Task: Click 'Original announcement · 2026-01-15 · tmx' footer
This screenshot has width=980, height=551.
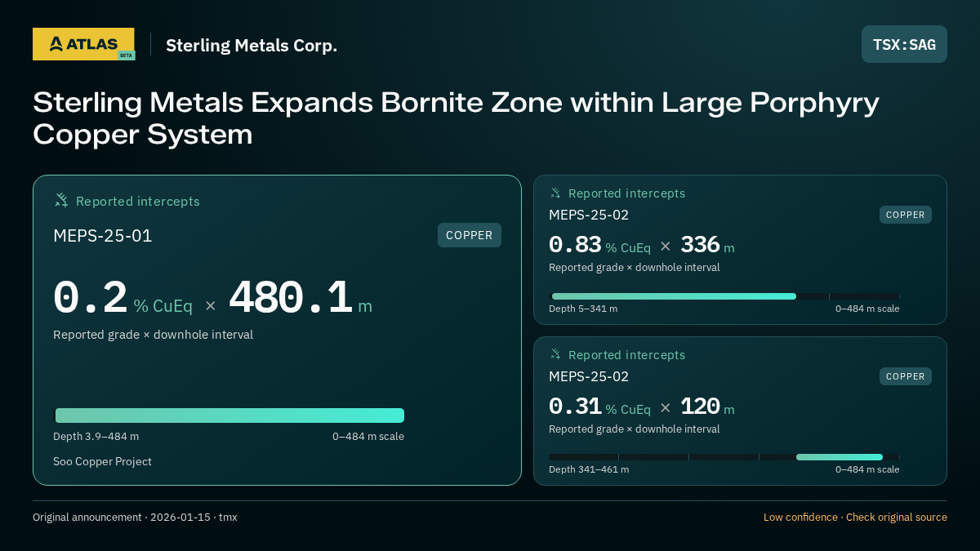Action: coord(135,517)
